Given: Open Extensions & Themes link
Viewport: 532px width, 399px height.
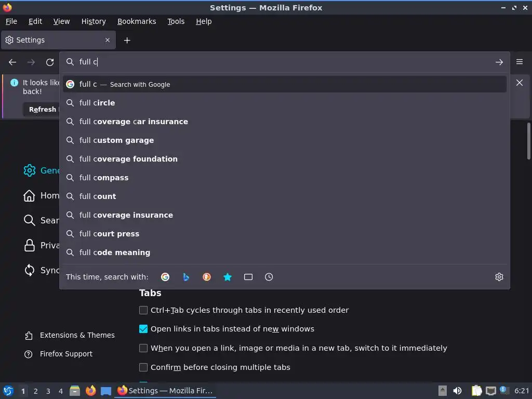Looking at the screenshot, I should click(x=70, y=335).
